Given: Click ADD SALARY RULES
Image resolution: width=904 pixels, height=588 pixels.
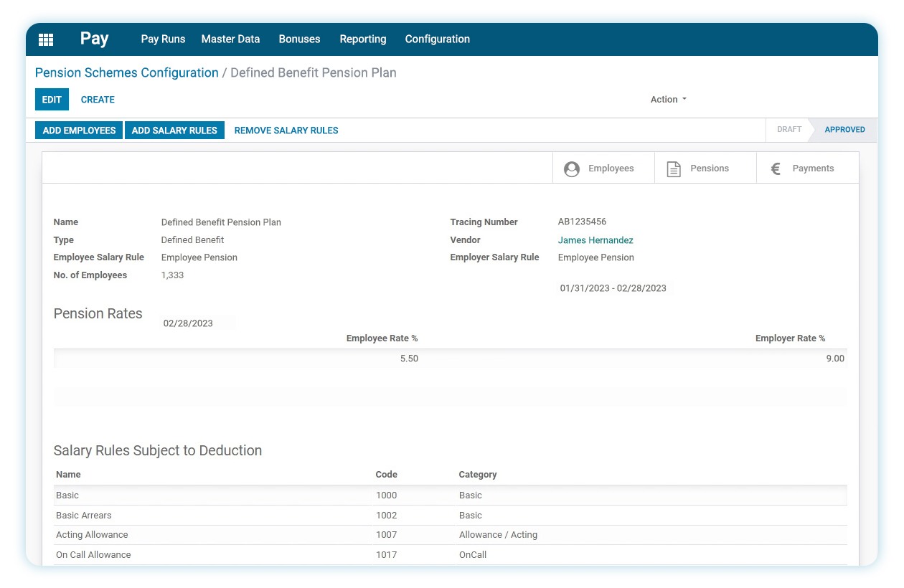Looking at the screenshot, I should (174, 130).
